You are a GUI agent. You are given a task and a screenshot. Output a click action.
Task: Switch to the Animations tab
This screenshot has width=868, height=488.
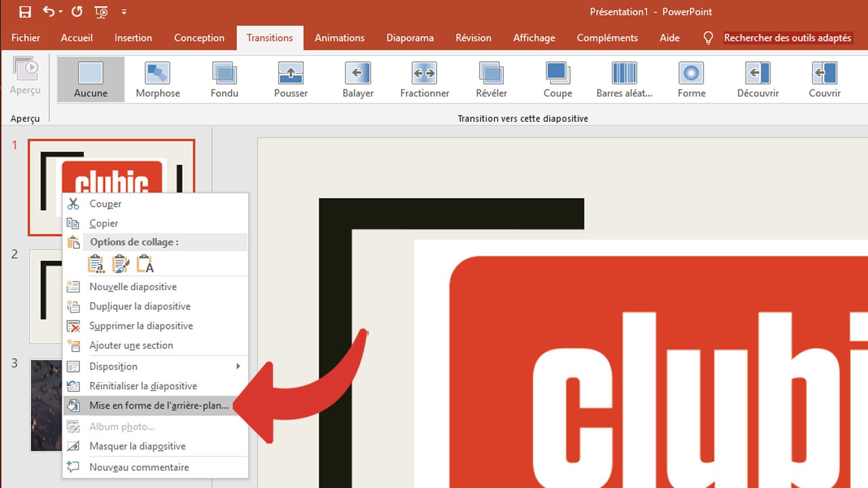pyautogui.click(x=340, y=37)
